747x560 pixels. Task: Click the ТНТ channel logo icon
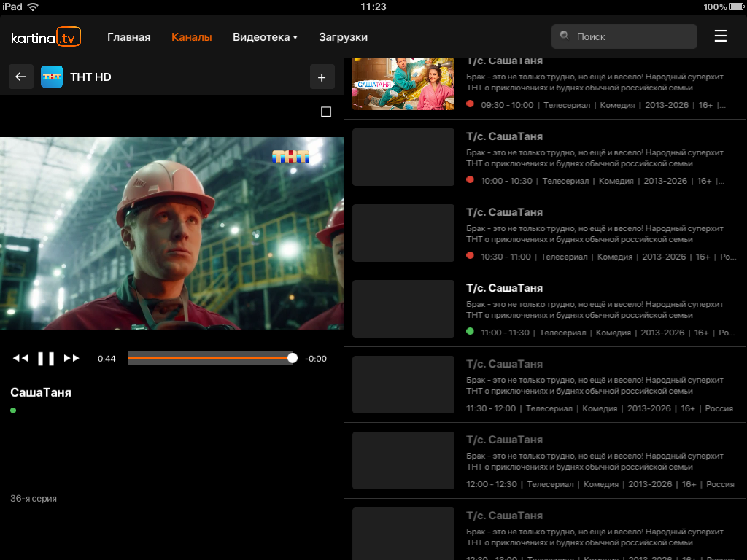tap(52, 77)
